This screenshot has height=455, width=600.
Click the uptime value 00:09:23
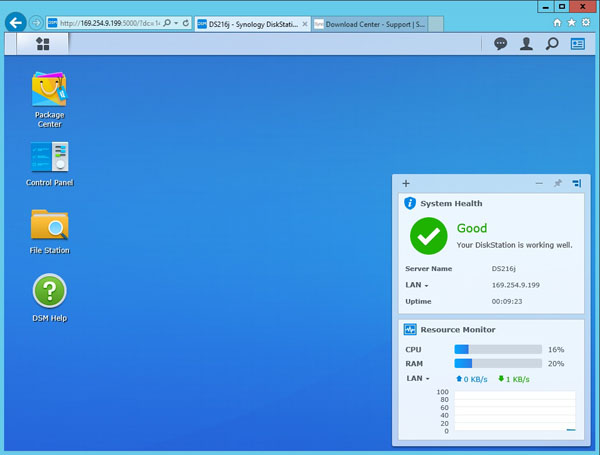[x=507, y=302]
